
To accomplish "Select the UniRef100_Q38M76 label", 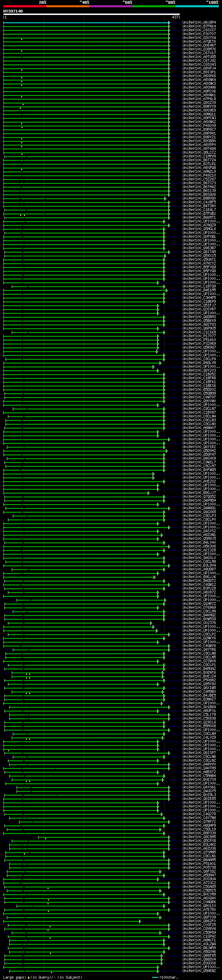I will 199,49.
